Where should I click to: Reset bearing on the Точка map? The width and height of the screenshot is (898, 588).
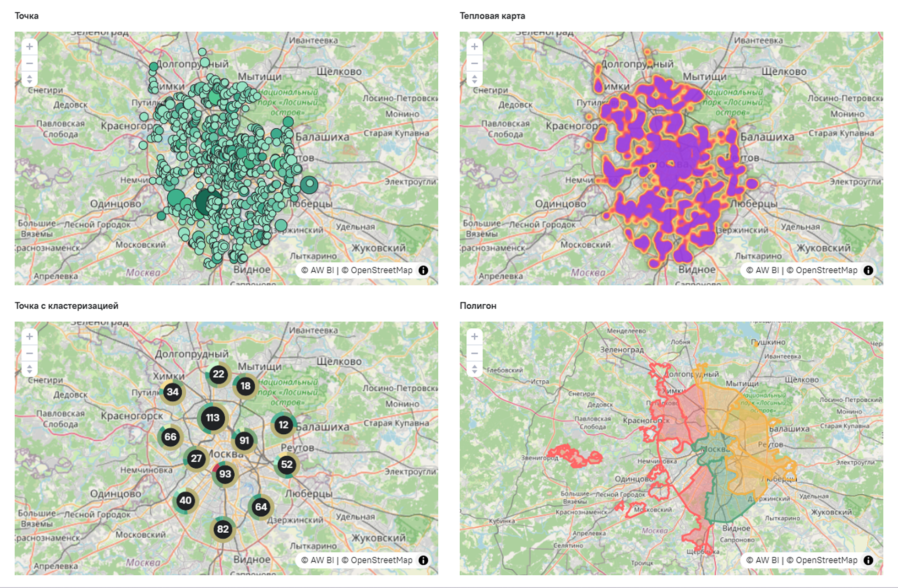(x=29, y=79)
